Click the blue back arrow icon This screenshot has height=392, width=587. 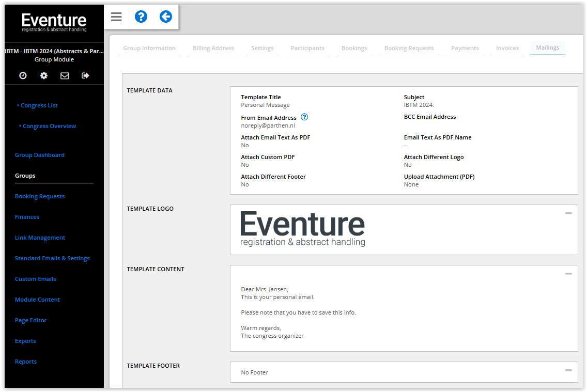165,17
